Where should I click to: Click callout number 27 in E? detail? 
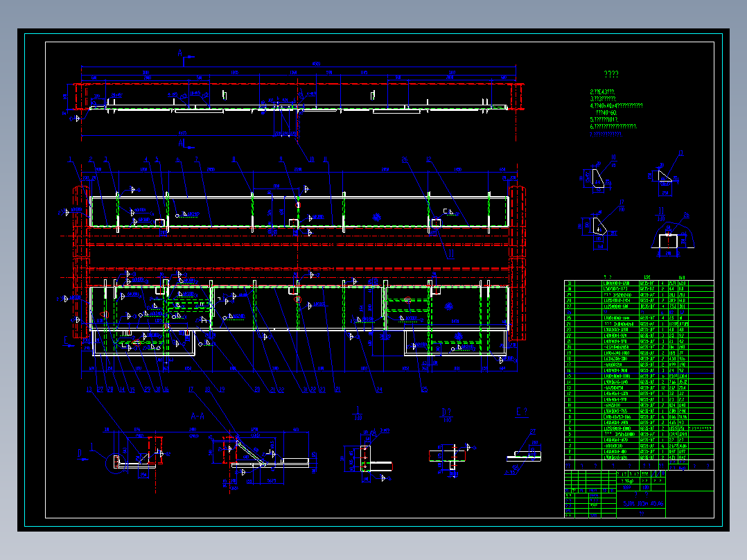click(x=533, y=432)
